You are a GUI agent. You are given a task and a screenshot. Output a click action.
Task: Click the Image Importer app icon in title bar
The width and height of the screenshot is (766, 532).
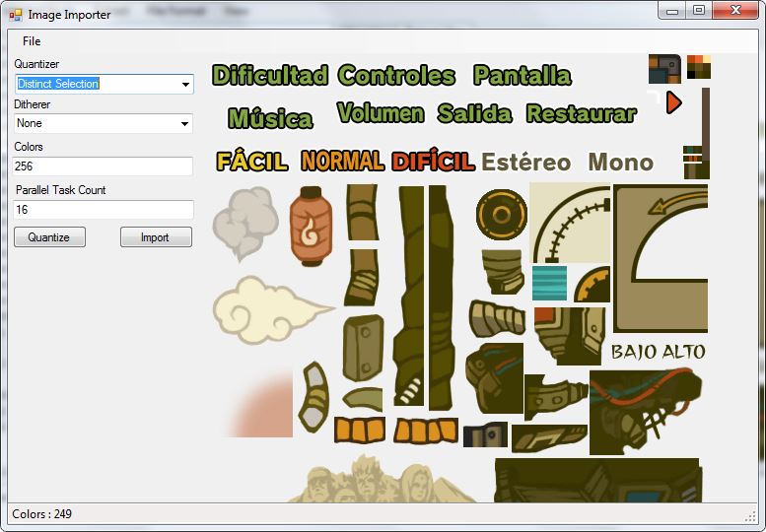(x=16, y=15)
